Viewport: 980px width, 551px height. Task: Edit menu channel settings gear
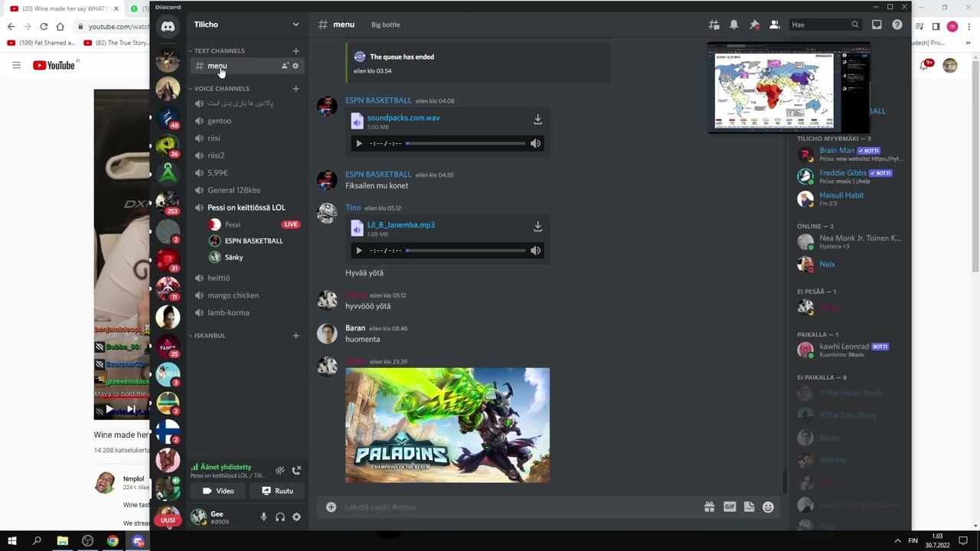tap(296, 66)
